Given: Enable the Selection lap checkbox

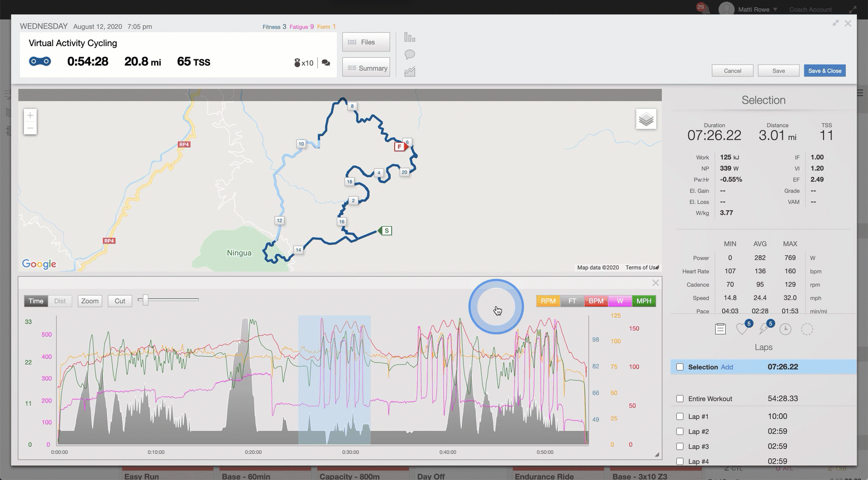Looking at the screenshot, I should [680, 367].
